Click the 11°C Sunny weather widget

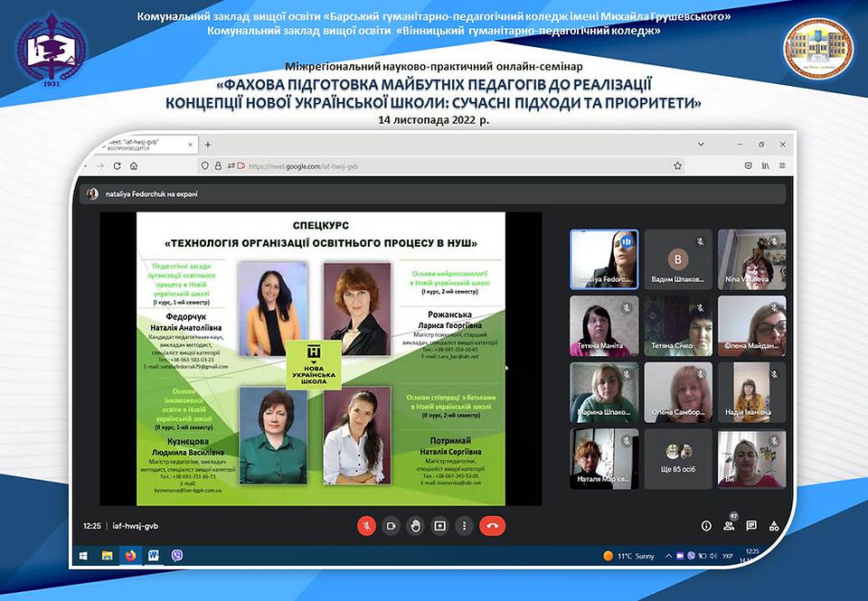coord(628,556)
